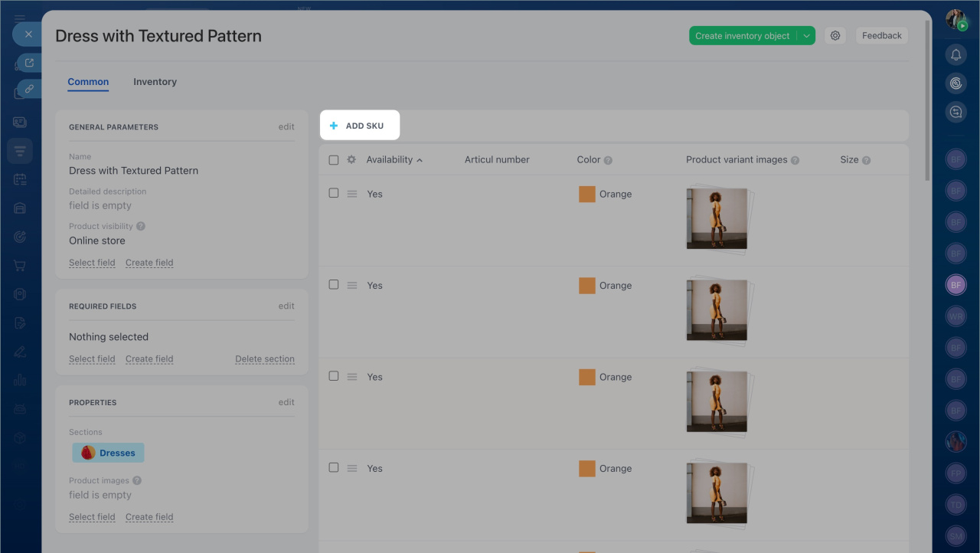Click the grid settings gear in table header
The image size is (980, 553).
click(351, 160)
